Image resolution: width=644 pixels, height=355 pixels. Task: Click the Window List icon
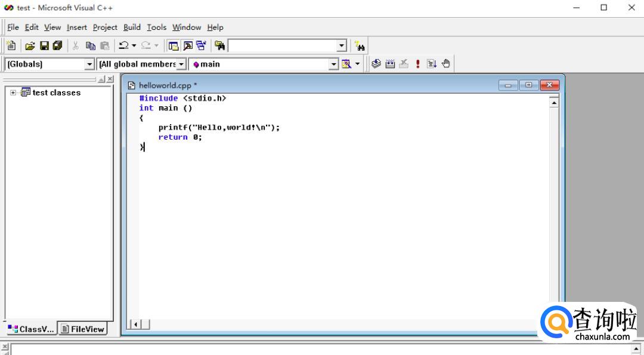(x=202, y=45)
